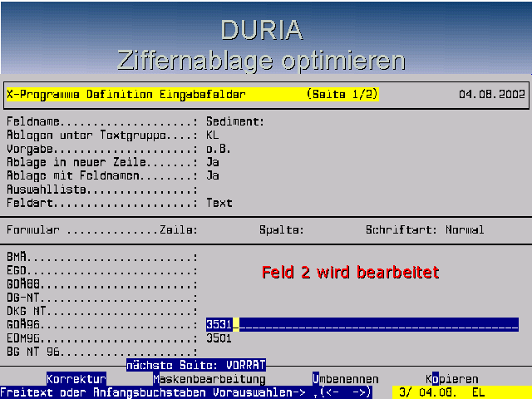Viewport: 532px width, 399px height.
Task: Click the header date 04.08.2002
Action: [492, 94]
